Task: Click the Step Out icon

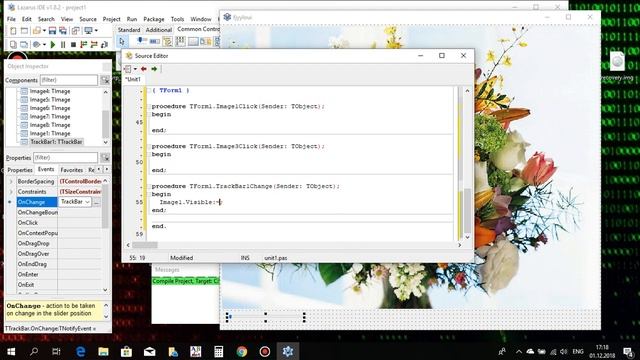Action: click(x=104, y=44)
